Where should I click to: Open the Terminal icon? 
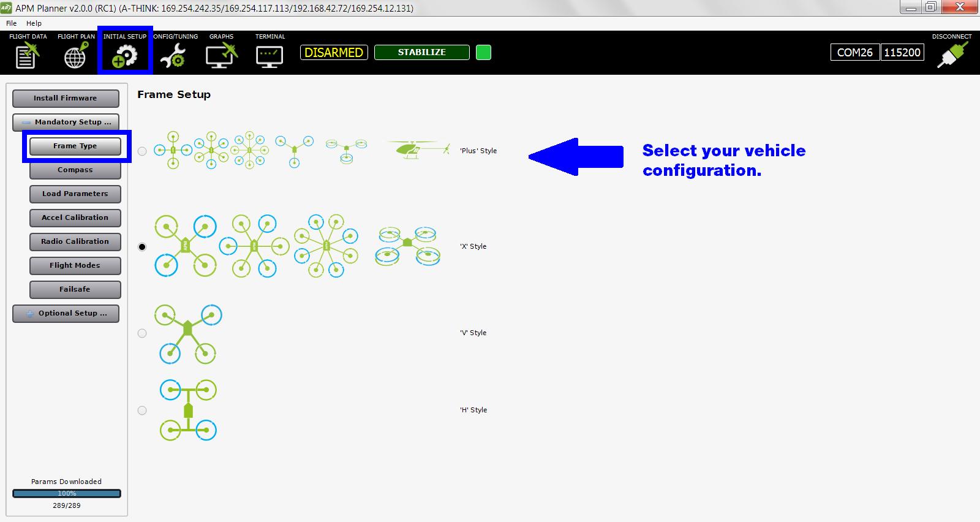pyautogui.click(x=269, y=55)
